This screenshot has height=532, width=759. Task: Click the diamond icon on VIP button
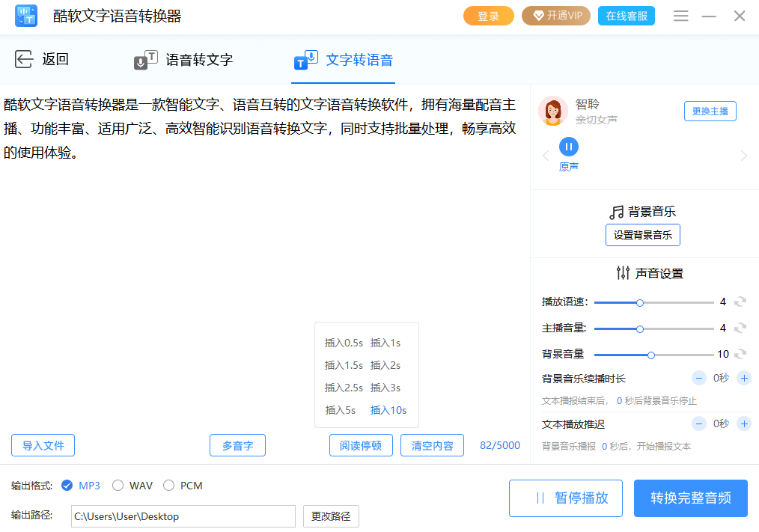tap(538, 16)
